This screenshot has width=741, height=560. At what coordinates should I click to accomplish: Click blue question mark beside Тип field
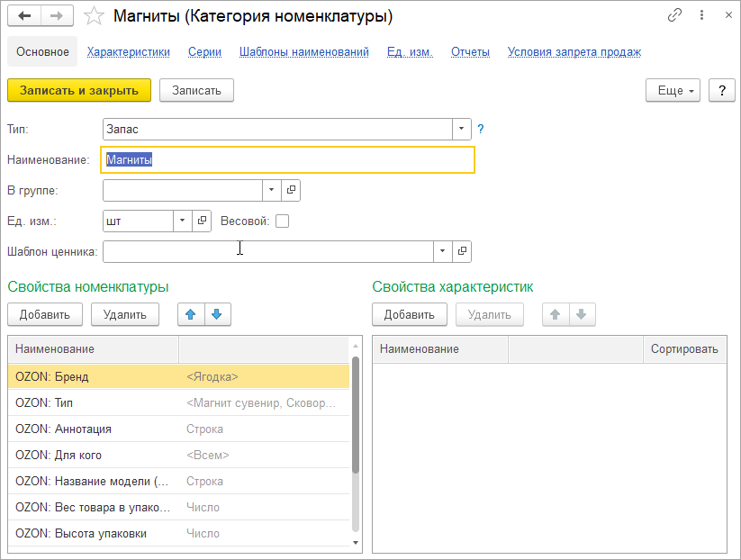point(480,129)
